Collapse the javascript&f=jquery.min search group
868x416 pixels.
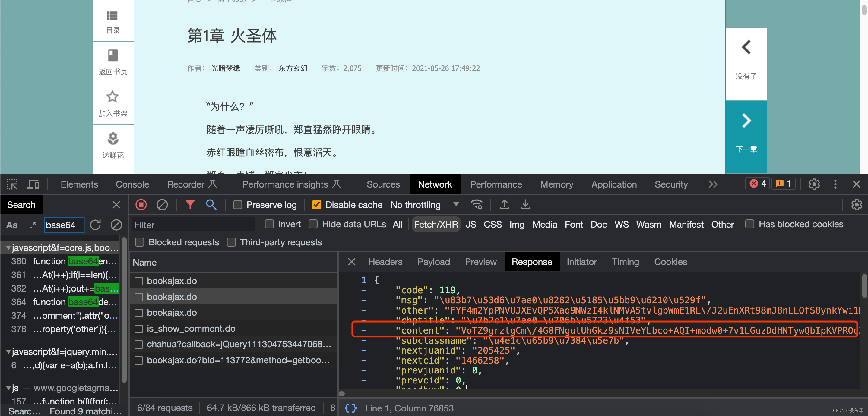point(8,352)
